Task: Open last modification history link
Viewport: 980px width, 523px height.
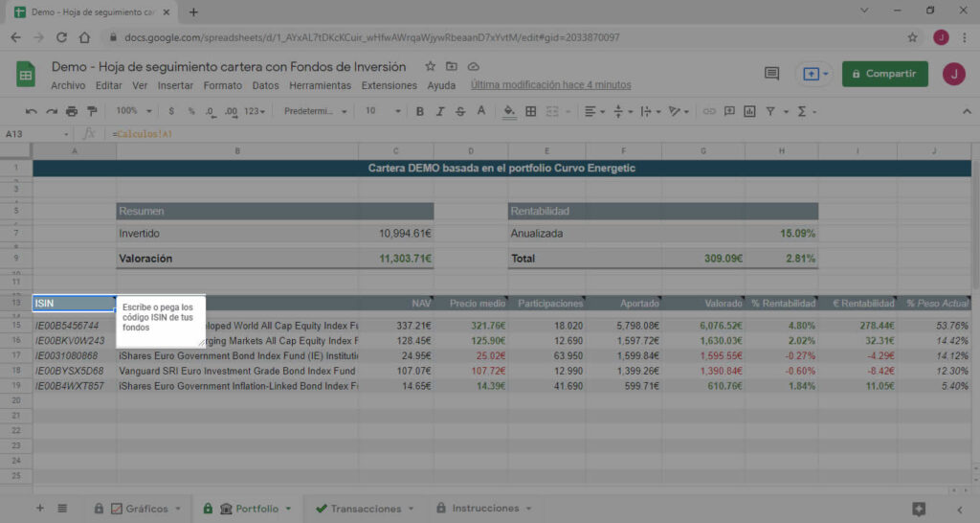Action: 550,85
